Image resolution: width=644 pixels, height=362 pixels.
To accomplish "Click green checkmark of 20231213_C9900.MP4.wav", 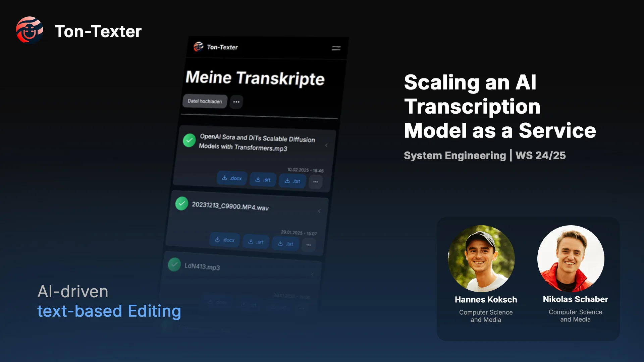I will pos(181,203).
